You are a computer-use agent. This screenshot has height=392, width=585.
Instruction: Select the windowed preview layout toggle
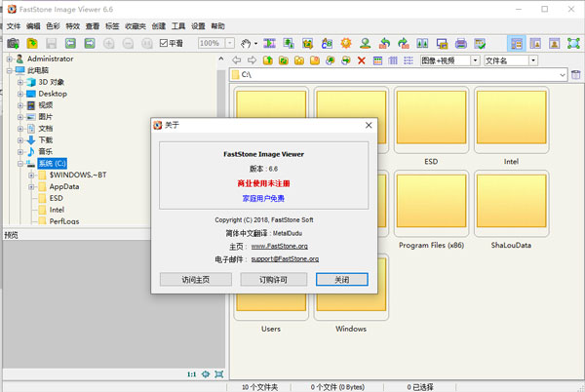(555, 44)
